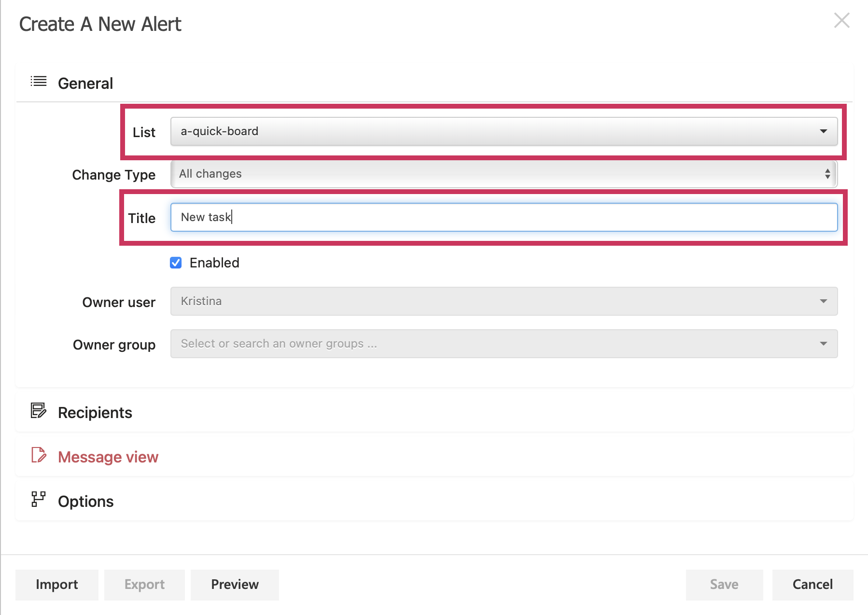This screenshot has height=615, width=868.
Task: Click the Import button
Action: (56, 584)
